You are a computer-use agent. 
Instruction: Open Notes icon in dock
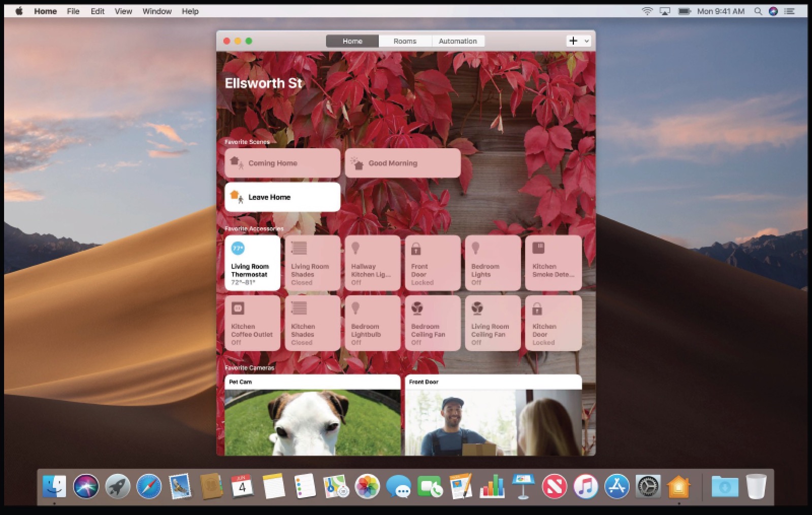click(274, 487)
